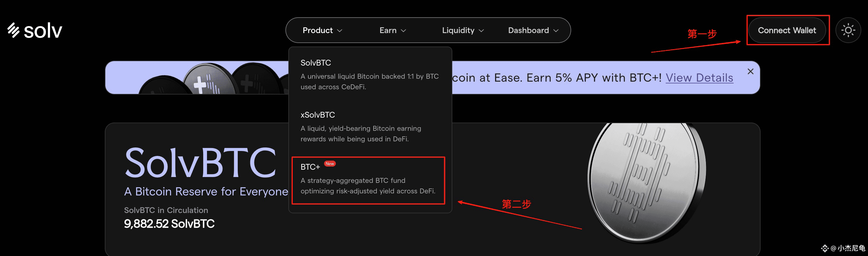The image size is (868, 256).
Task: Toggle the light theme sun icon
Action: point(848,30)
